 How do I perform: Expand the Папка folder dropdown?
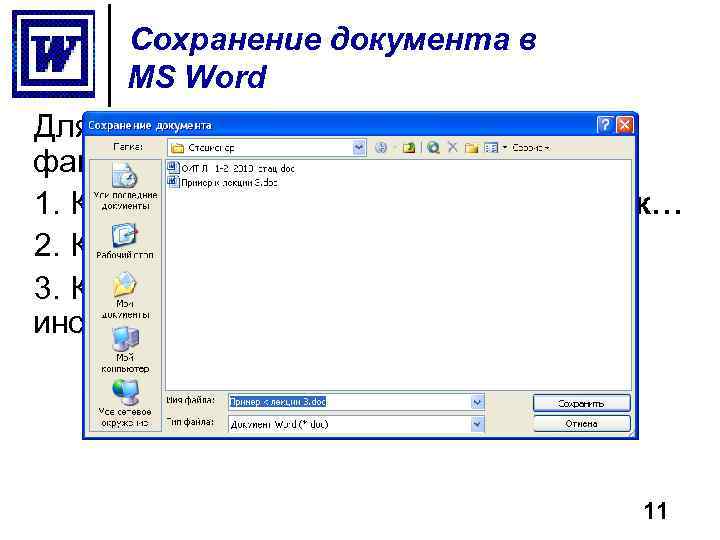[359, 147]
